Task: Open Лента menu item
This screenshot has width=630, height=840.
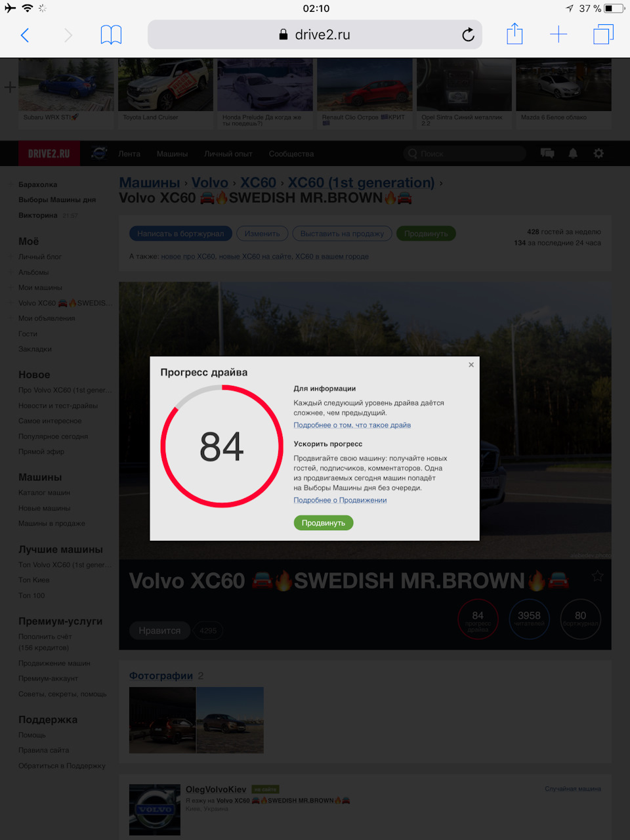Action: click(x=129, y=154)
